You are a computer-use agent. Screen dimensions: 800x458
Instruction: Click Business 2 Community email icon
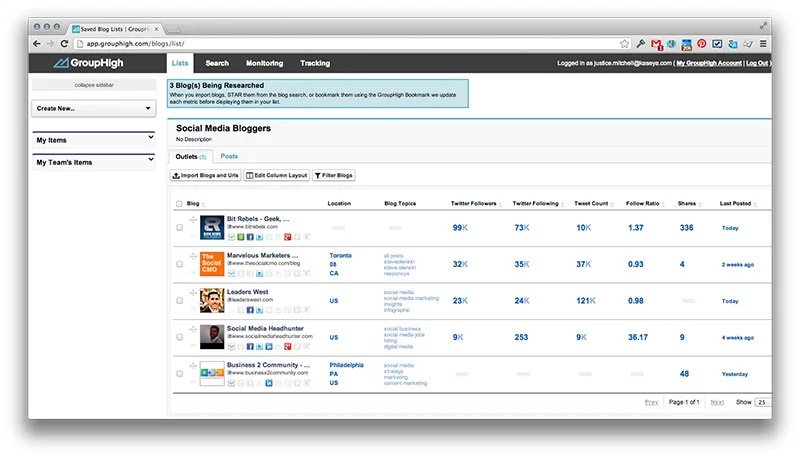coord(231,383)
